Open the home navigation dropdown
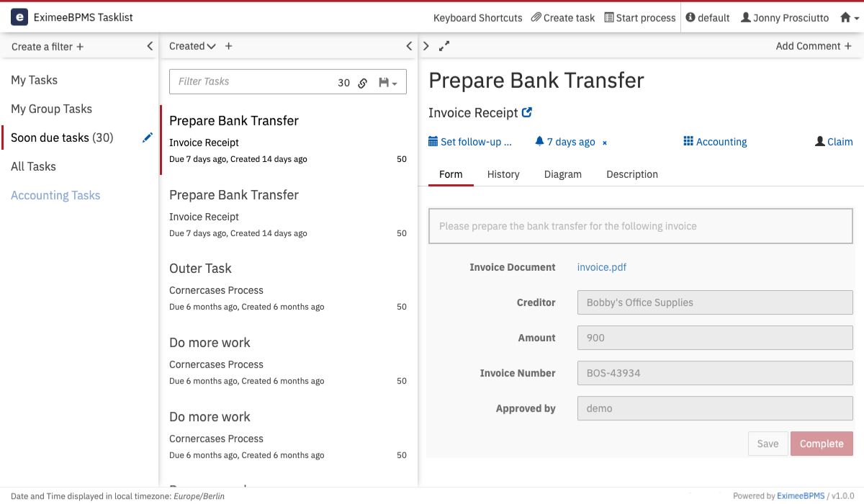Image resolution: width=864 pixels, height=504 pixels. coord(850,18)
